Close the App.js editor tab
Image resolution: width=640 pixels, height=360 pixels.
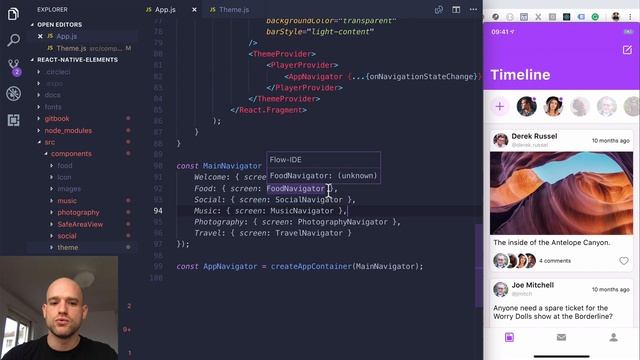194,9
